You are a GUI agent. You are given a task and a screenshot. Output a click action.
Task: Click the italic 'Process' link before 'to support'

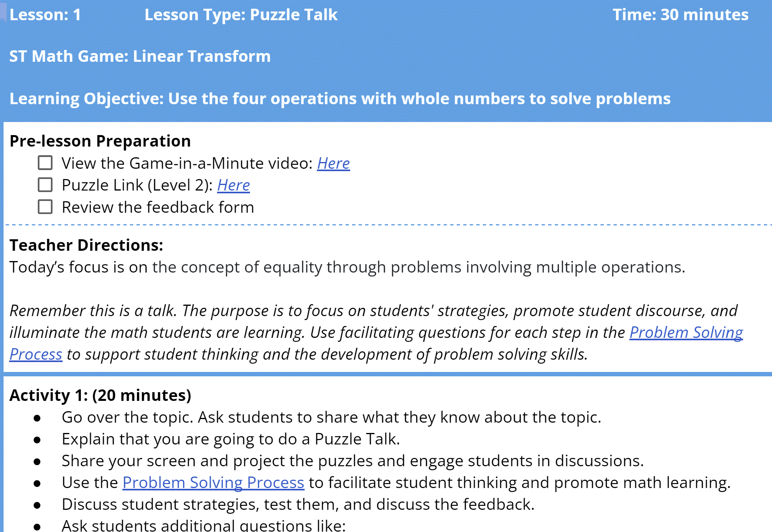click(36, 354)
